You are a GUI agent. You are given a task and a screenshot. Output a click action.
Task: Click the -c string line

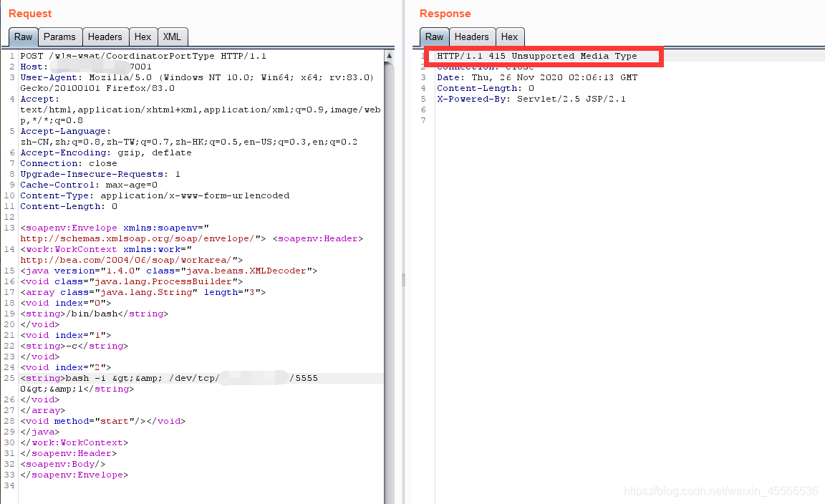click(x=74, y=346)
